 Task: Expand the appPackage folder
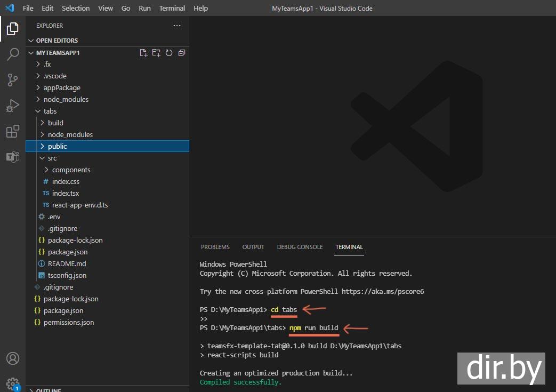coord(62,87)
